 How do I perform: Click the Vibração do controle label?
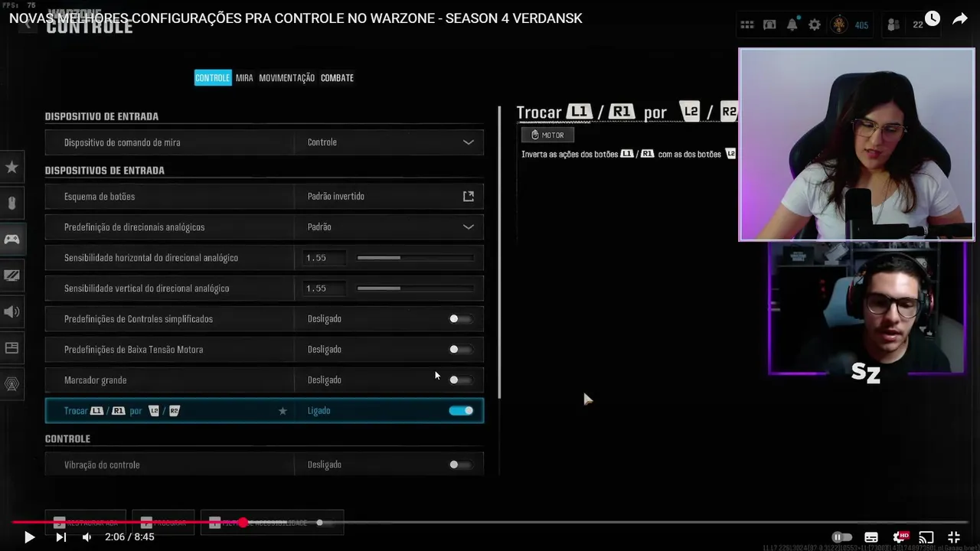pos(102,465)
